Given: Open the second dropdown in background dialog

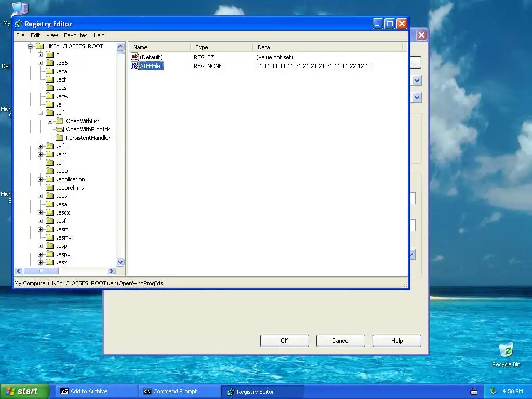Looking at the screenshot, I should point(417,97).
